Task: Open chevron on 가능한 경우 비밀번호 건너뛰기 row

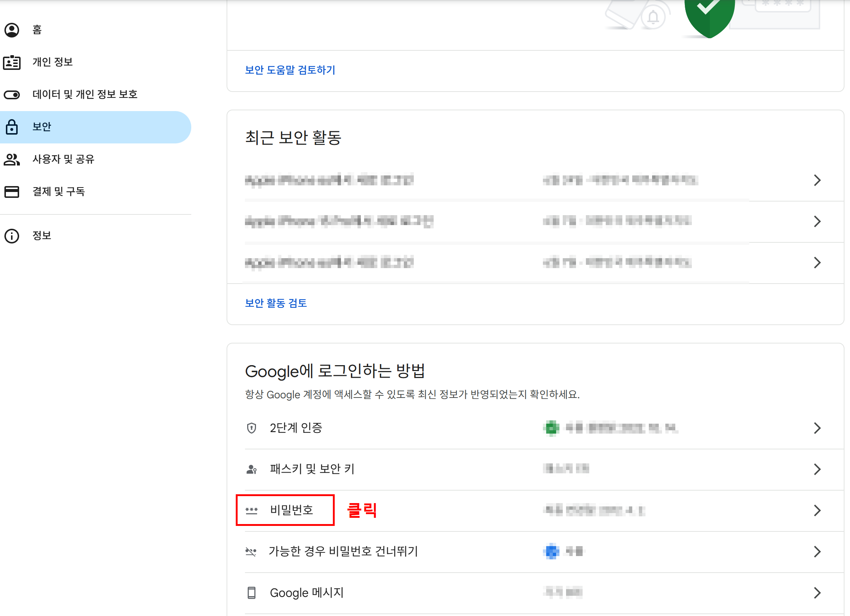Action: click(817, 552)
